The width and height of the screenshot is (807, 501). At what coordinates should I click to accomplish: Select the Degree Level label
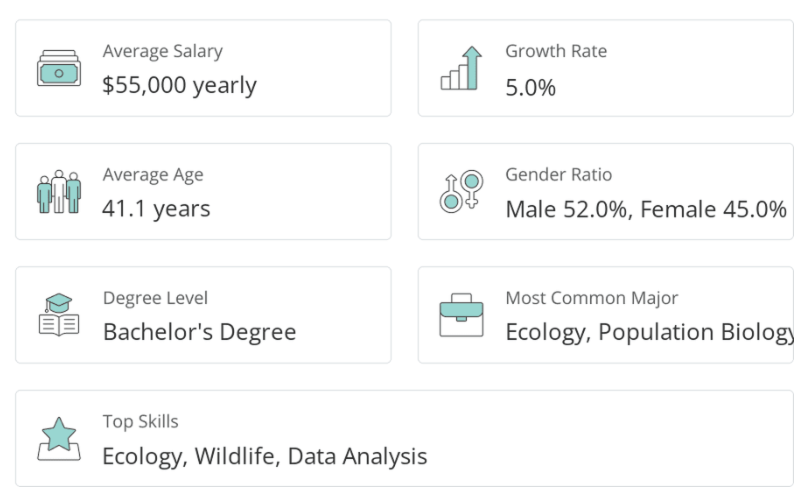(155, 298)
